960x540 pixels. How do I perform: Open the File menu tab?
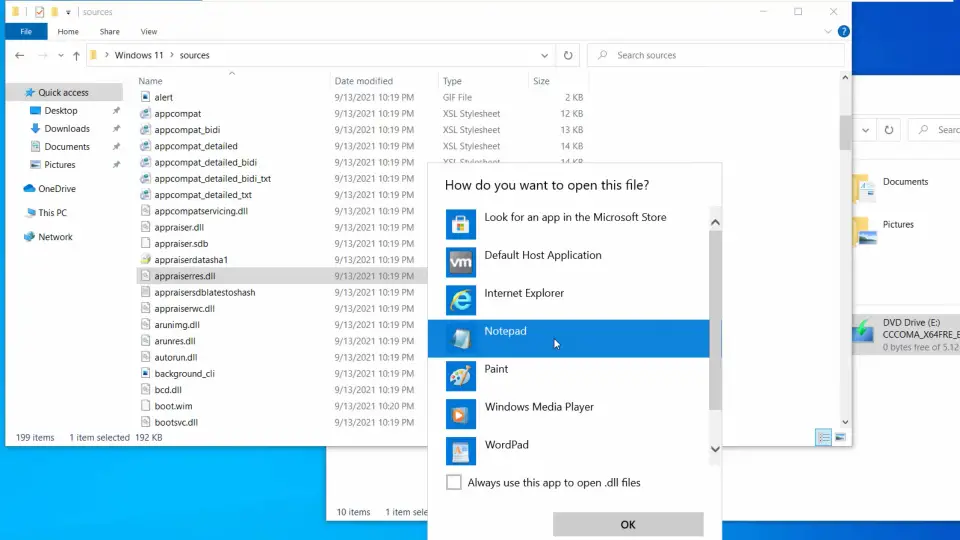click(x=26, y=31)
